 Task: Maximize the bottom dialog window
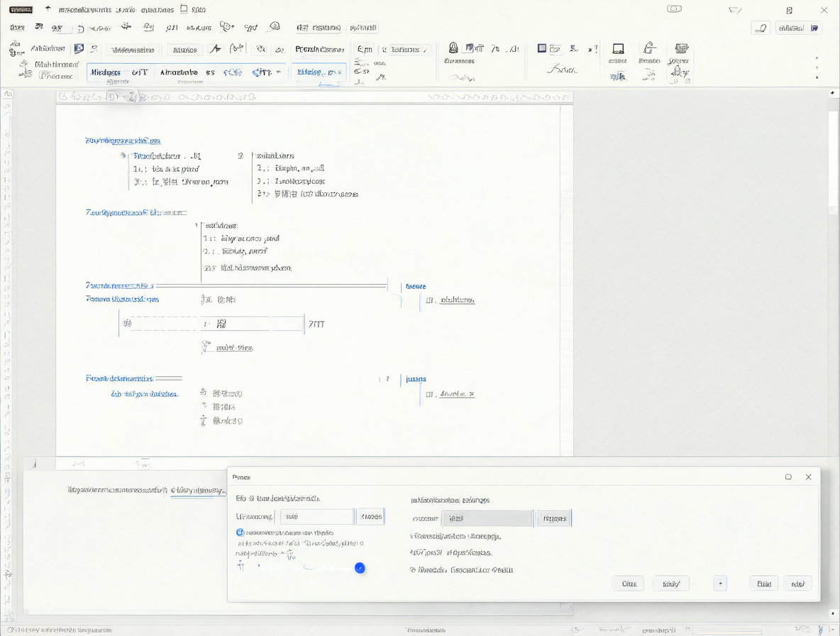pos(788,477)
